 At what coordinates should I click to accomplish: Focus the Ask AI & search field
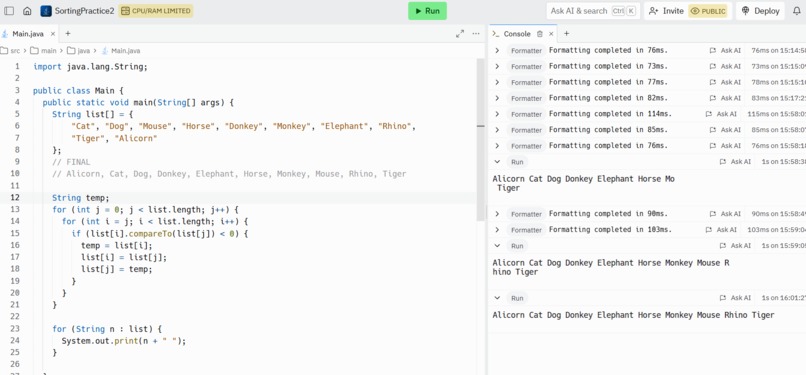[x=592, y=11]
